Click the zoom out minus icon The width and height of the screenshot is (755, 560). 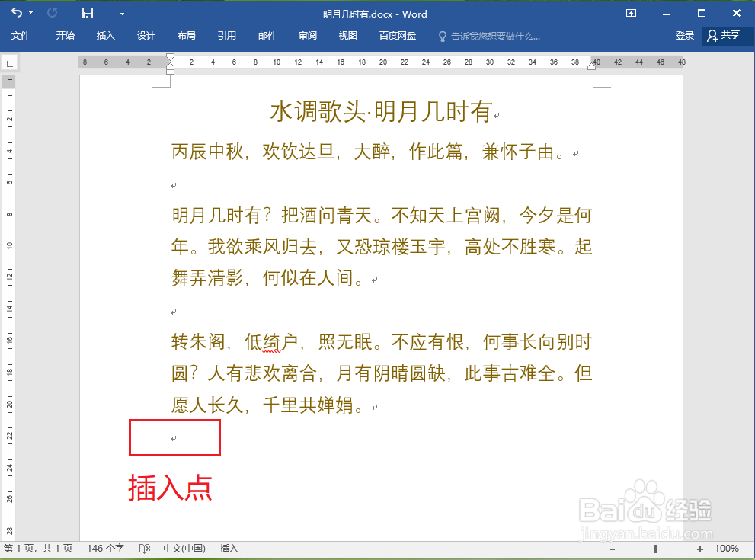[613, 548]
